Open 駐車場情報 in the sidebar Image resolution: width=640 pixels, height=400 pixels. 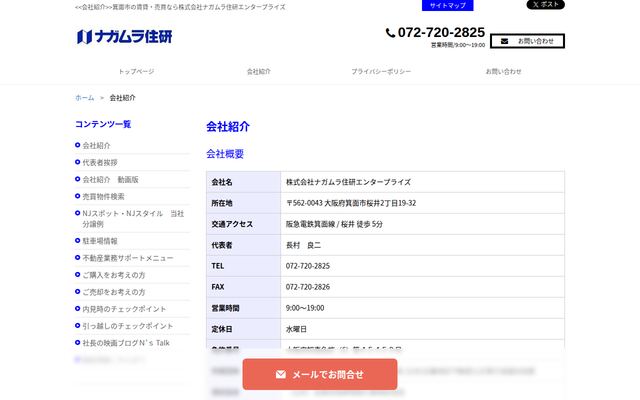pyautogui.click(x=100, y=241)
